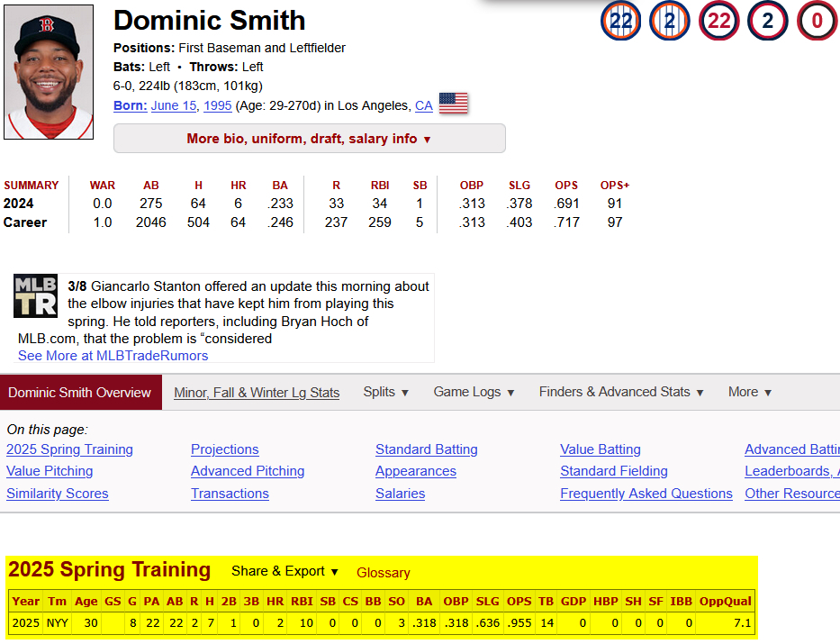Open Dominic Smith's headshot photo

(49, 72)
